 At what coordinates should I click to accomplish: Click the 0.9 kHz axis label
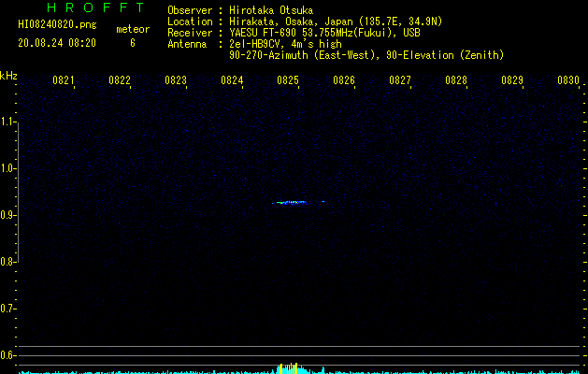[x=7, y=215]
